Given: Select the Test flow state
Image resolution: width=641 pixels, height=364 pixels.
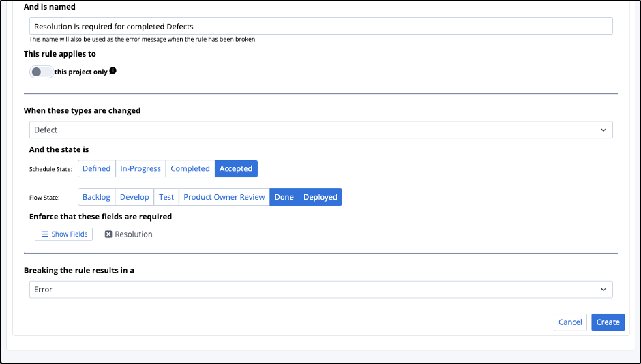Looking at the screenshot, I should tap(166, 197).
